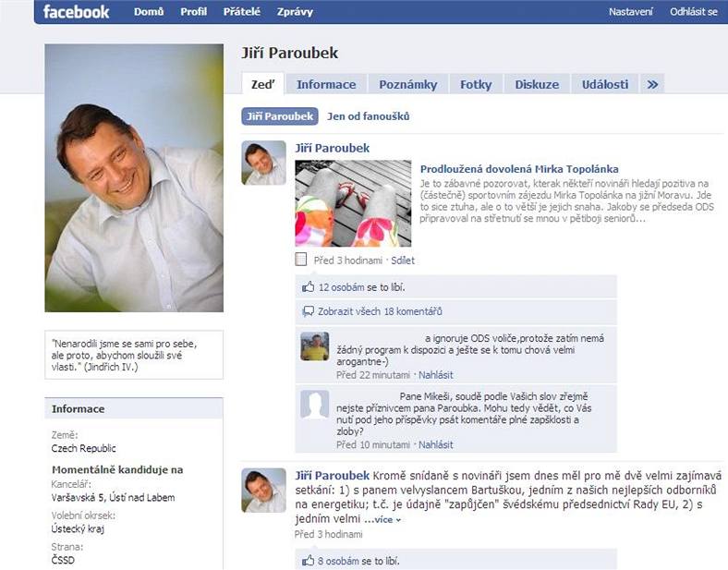
Task: Click Odhlásit se in top bar
Action: pos(693,12)
